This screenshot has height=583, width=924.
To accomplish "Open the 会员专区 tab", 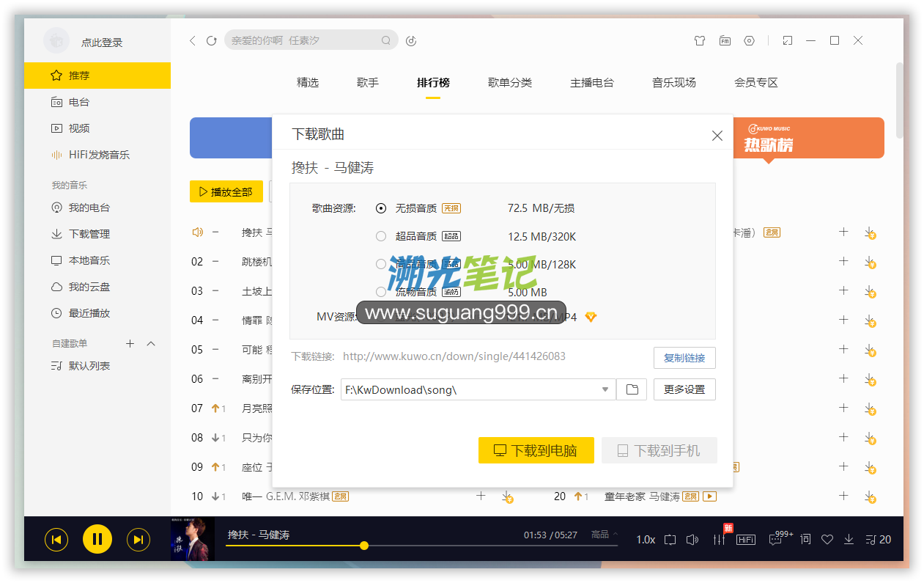I will (x=756, y=82).
